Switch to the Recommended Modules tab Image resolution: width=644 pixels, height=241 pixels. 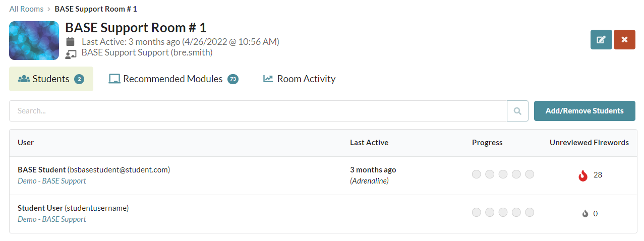173,79
